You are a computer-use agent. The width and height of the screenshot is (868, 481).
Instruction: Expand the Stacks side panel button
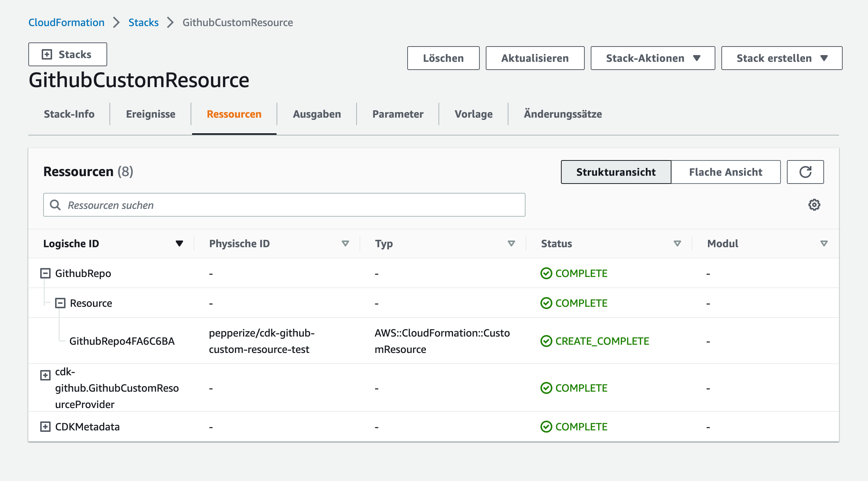tap(67, 54)
